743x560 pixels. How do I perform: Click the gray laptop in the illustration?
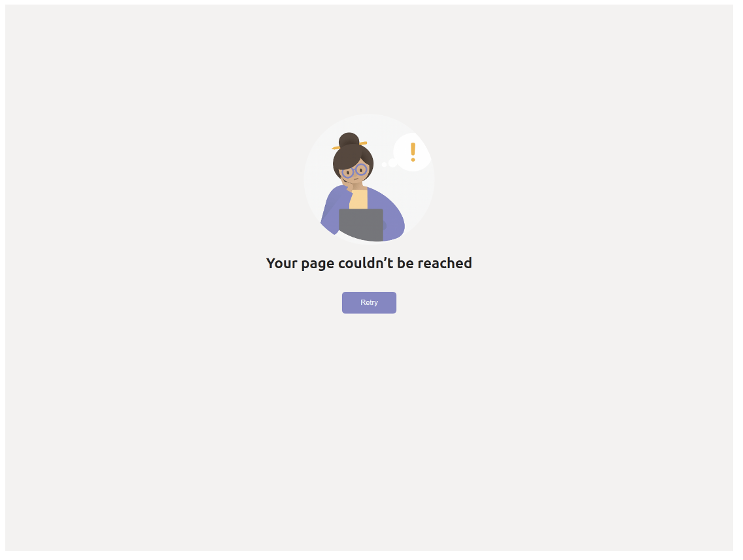pyautogui.click(x=361, y=225)
